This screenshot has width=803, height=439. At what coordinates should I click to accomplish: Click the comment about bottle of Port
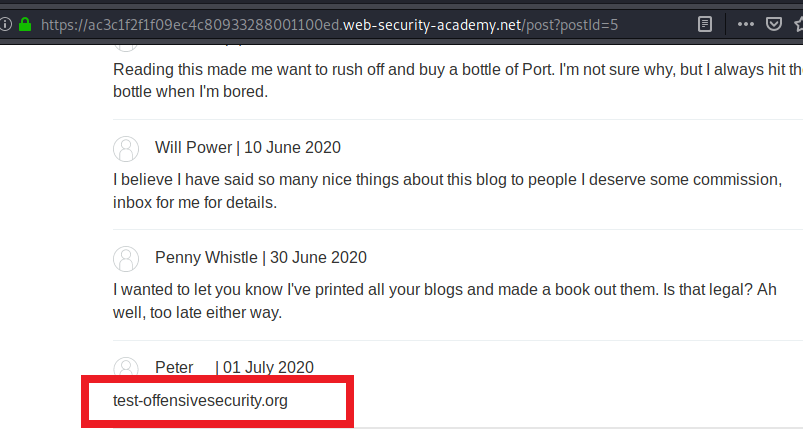click(x=458, y=80)
